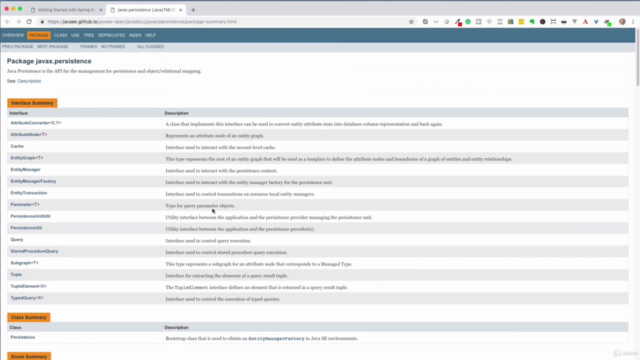Open EntityManagerFactory link in Persistence description
Viewport: 640px width, 360px height.
tap(276, 339)
